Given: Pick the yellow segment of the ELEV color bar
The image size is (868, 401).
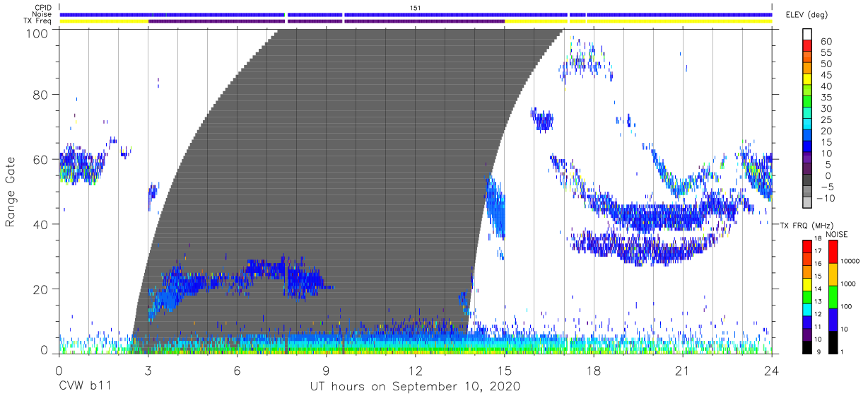Looking at the screenshot, I should tap(809, 81).
